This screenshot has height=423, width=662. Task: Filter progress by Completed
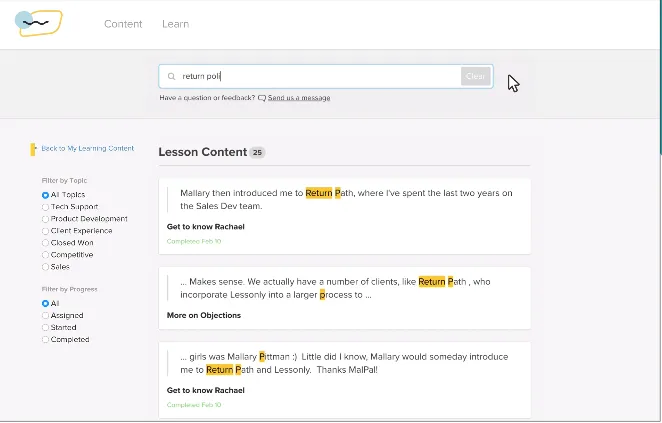click(65, 340)
